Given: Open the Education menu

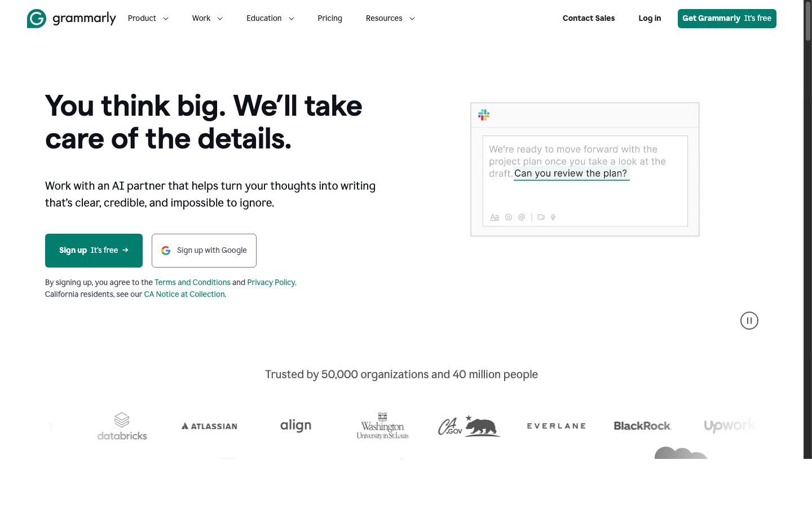Looking at the screenshot, I should click(x=270, y=18).
